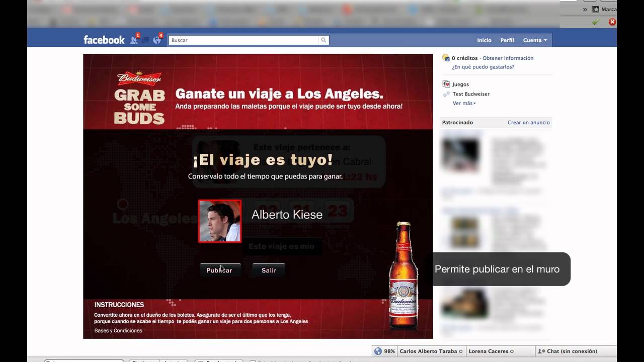Click Alberto Kiese's profile photo

220,221
